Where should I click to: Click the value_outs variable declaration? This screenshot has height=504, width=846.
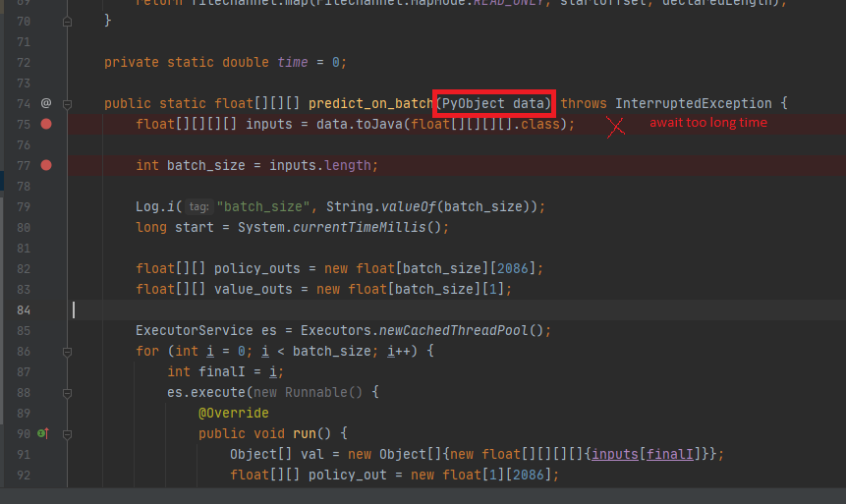point(254,289)
